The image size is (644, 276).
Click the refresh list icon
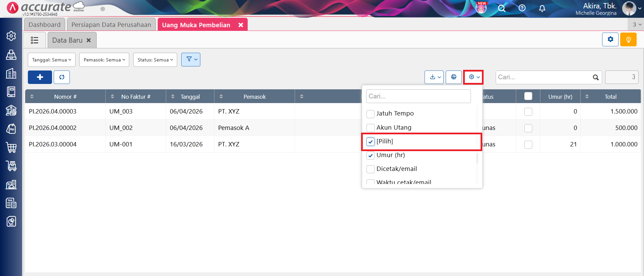click(62, 77)
